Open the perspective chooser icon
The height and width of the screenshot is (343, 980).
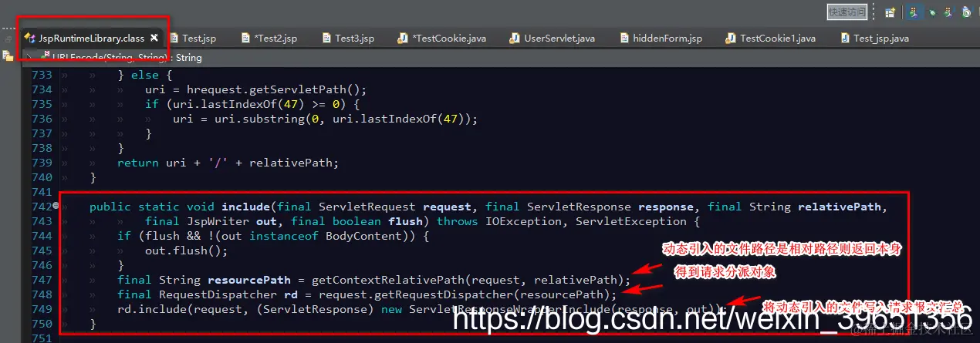(890, 12)
